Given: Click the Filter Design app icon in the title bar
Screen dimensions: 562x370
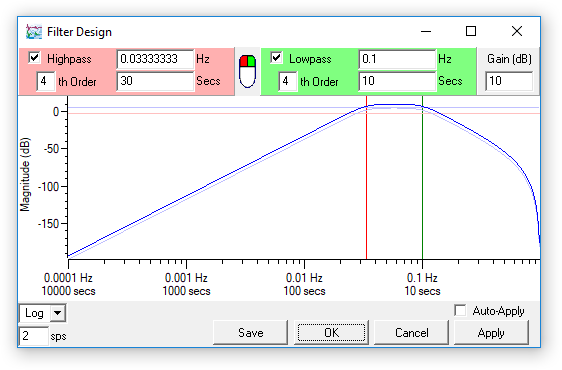Looking at the screenshot, I should pyautogui.click(x=34, y=32).
